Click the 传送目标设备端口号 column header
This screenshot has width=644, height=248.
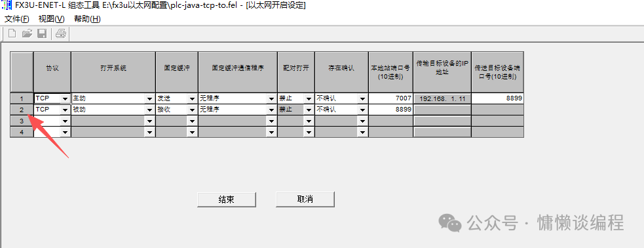click(497, 72)
